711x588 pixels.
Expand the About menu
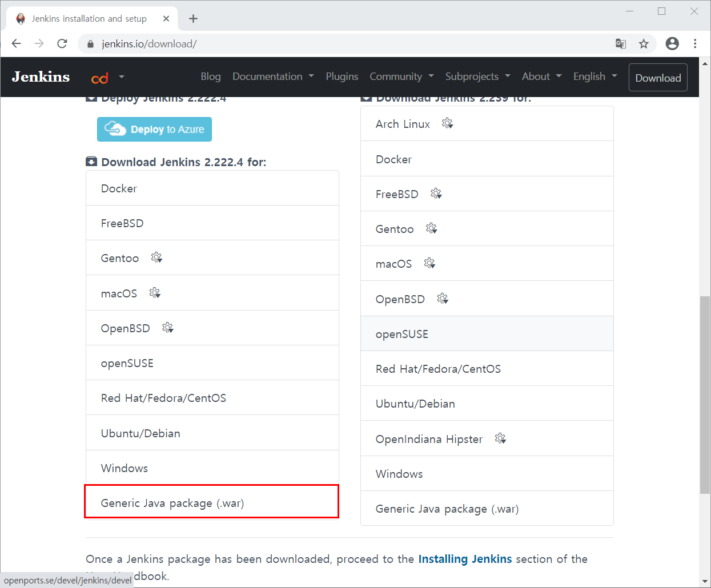[541, 76]
